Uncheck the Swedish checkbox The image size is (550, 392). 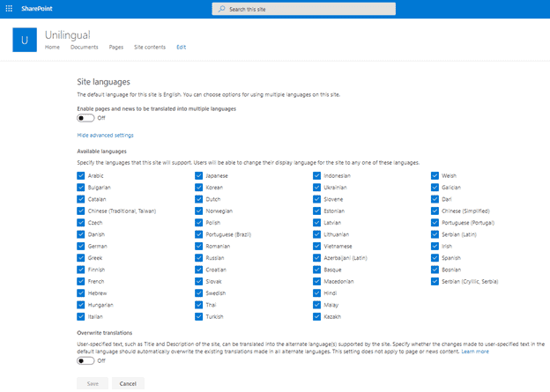click(199, 293)
